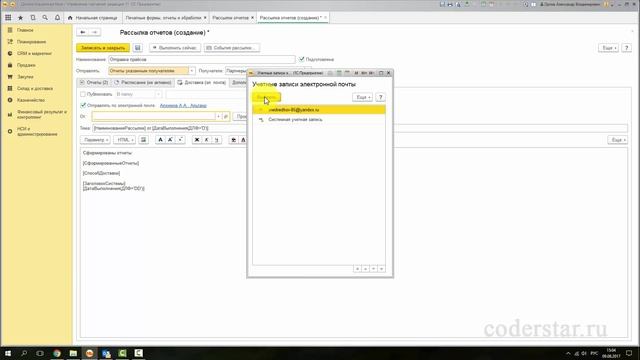Jump to first record in accounts list
Viewport: 640px width, 360px height.
click(x=357, y=269)
